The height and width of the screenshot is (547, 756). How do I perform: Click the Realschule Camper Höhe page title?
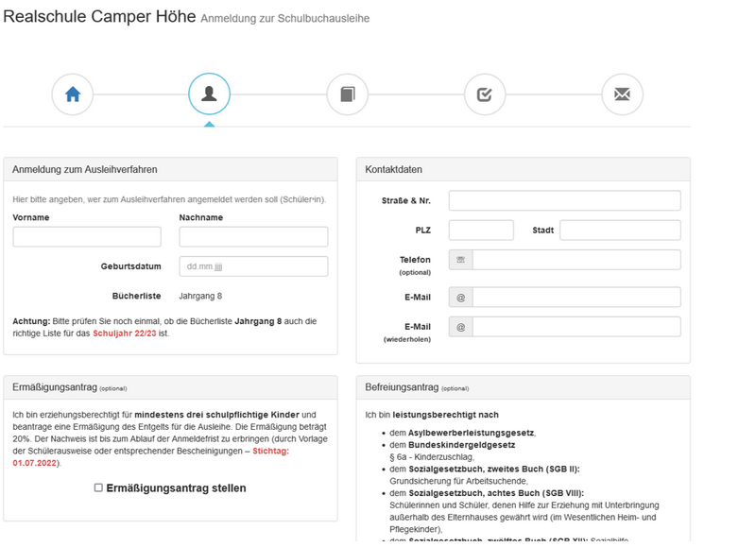pos(100,16)
